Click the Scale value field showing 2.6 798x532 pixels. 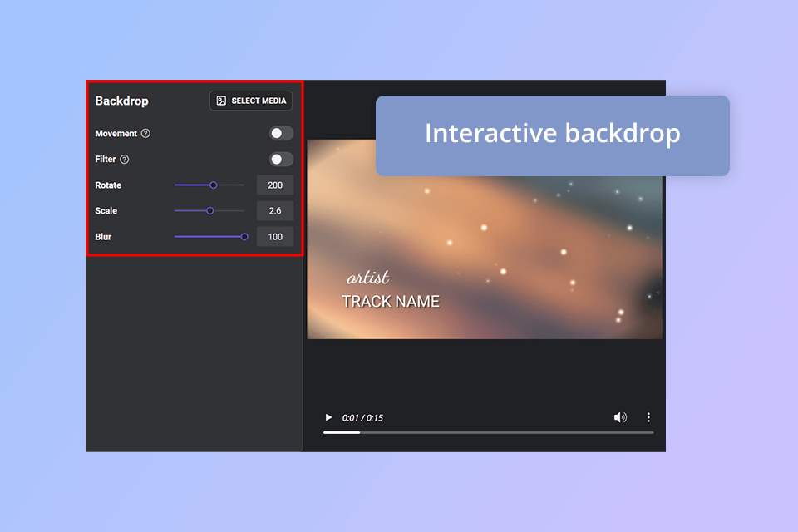coord(275,211)
